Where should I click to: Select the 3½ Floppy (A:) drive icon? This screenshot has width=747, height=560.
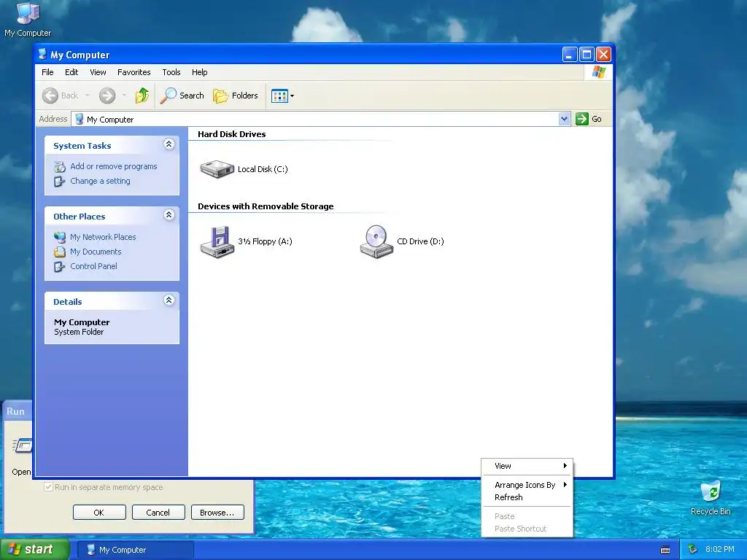(x=217, y=242)
